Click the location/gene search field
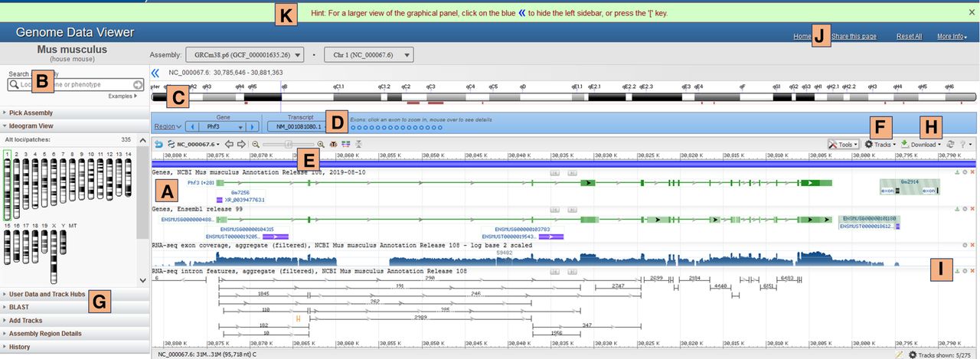 [75, 85]
